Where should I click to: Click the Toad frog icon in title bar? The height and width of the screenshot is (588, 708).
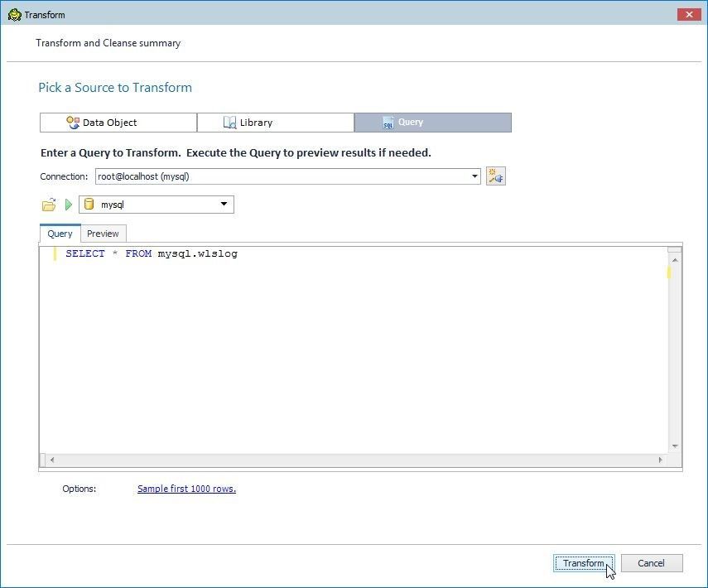pyautogui.click(x=14, y=15)
